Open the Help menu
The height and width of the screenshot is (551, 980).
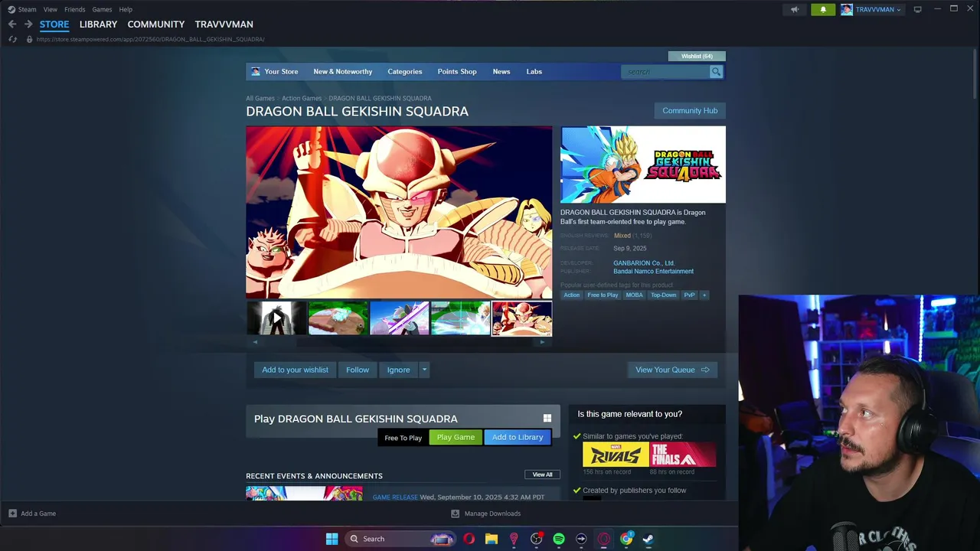(x=126, y=9)
